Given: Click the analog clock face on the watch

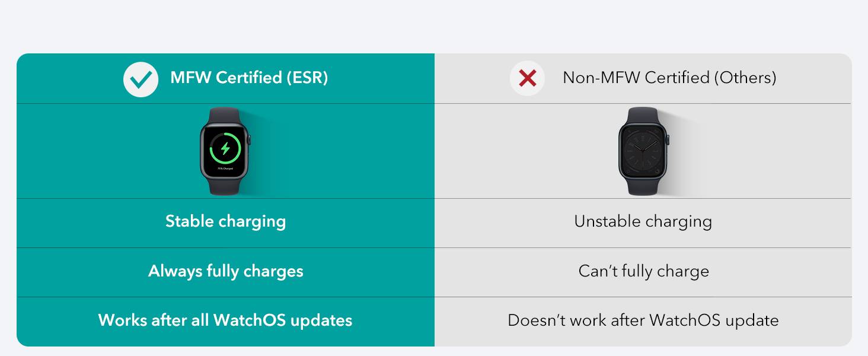Looking at the screenshot, I should click(x=643, y=151).
